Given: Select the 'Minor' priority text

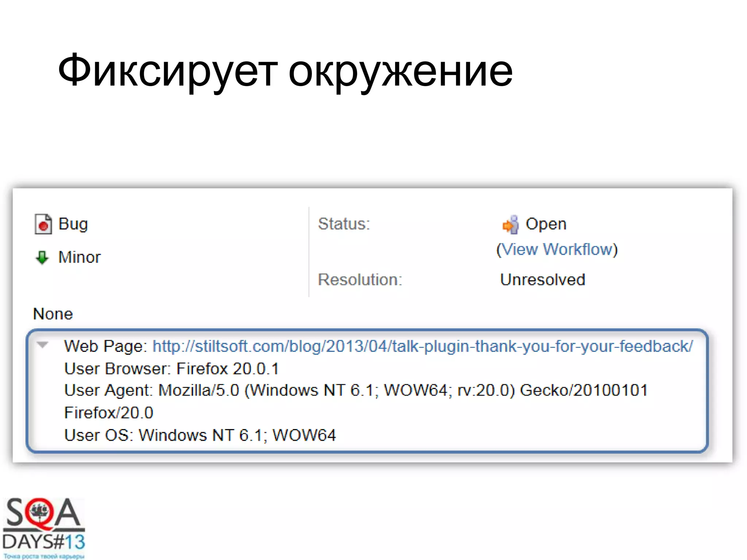Looking at the screenshot, I should (80, 257).
